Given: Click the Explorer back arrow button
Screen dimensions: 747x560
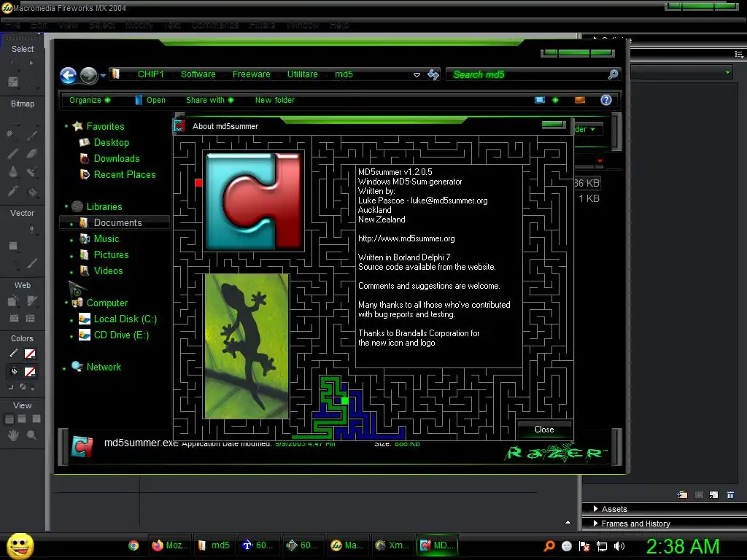Looking at the screenshot, I should tap(68, 75).
